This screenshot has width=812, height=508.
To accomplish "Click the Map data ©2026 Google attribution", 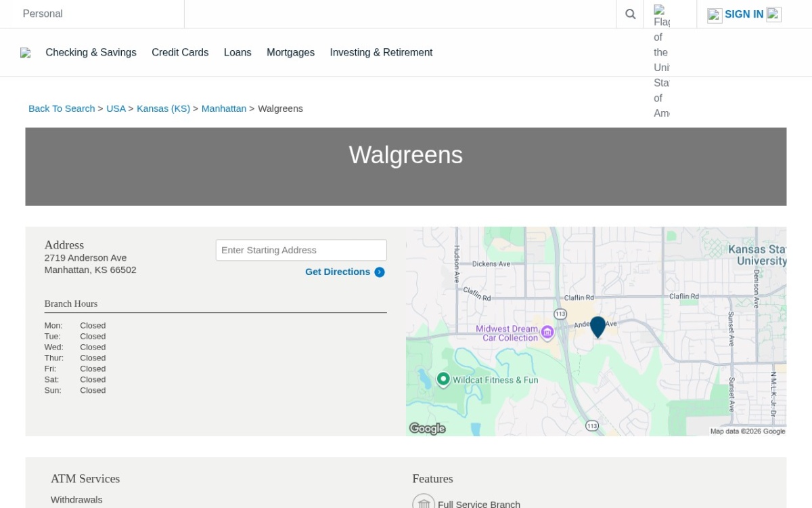I will [x=748, y=431].
